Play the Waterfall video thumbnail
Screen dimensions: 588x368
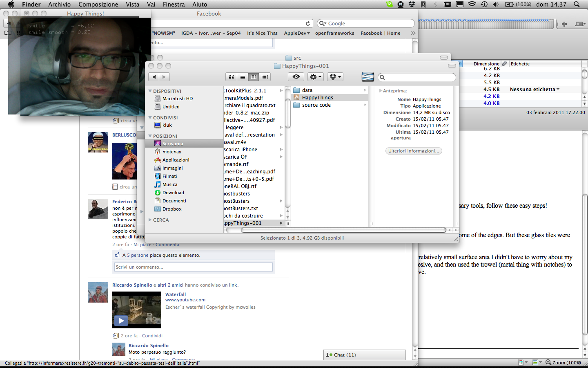click(121, 321)
